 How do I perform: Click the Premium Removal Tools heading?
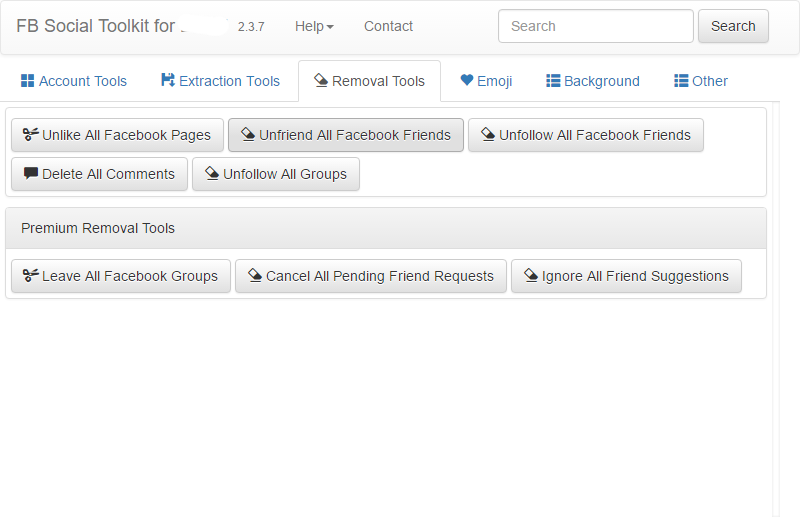pyautogui.click(x=98, y=228)
